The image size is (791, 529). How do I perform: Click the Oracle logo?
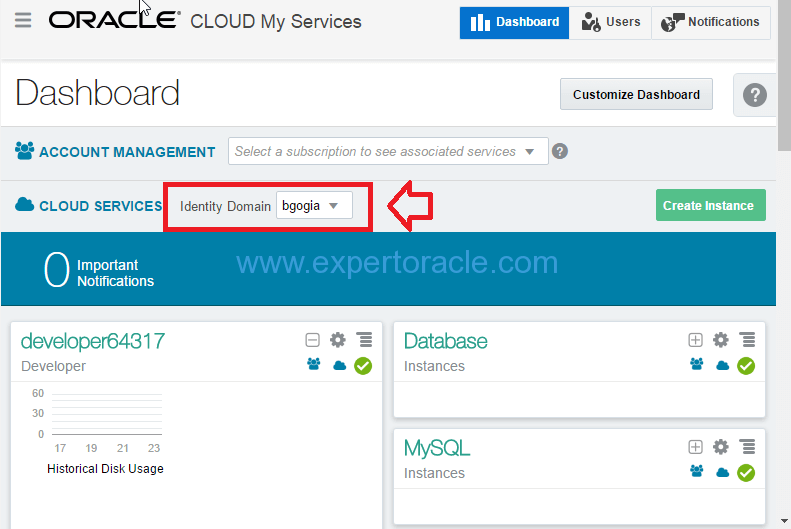pyautogui.click(x=115, y=20)
